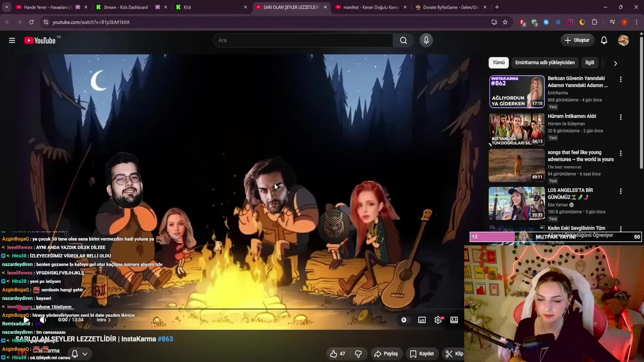Go back in browser history

pos(7,22)
